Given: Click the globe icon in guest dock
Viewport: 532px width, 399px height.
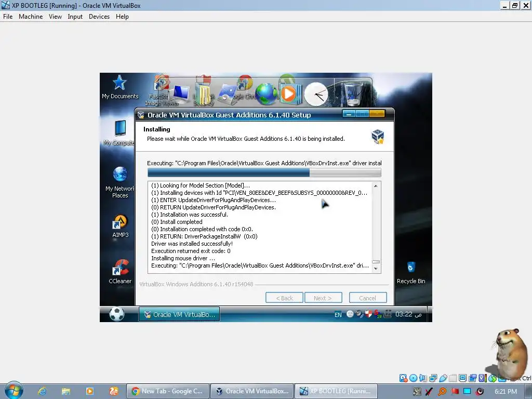Looking at the screenshot, I should [266, 94].
